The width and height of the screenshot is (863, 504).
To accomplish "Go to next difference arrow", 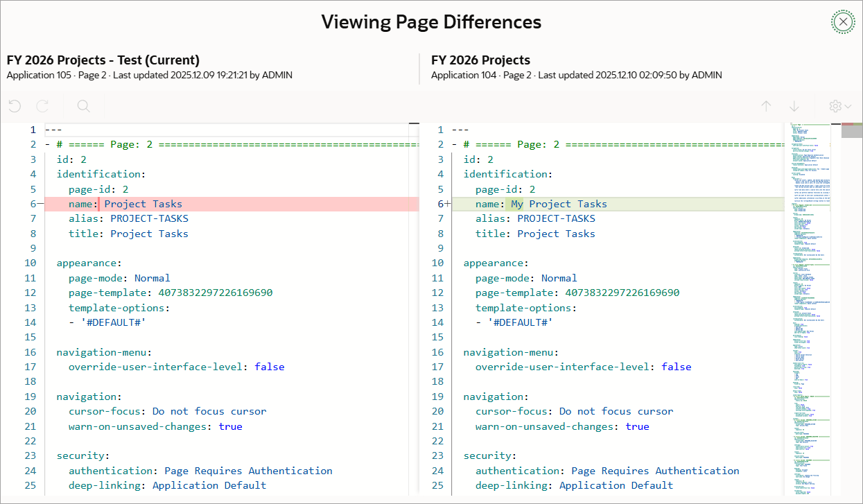I will click(794, 106).
